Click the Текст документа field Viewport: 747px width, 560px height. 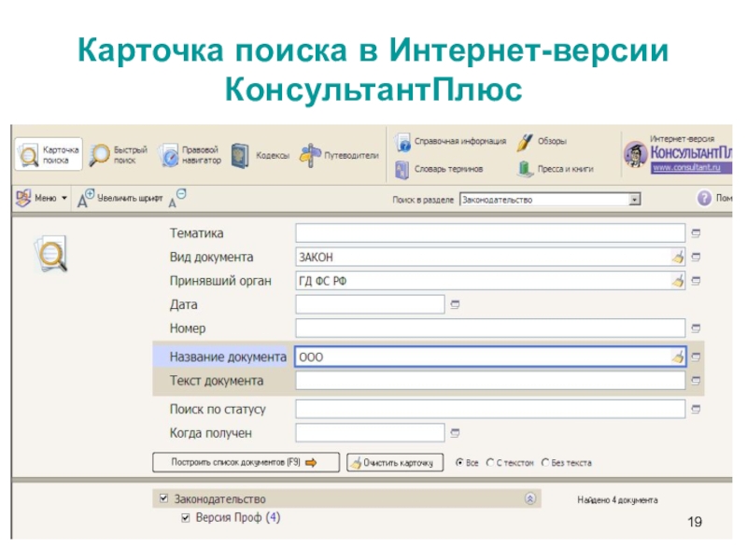(490, 381)
